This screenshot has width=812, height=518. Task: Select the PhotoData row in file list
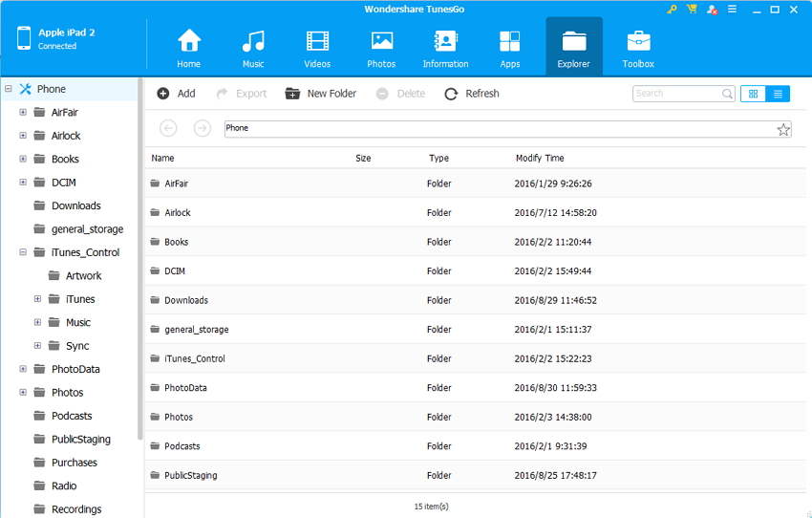tap(476, 387)
